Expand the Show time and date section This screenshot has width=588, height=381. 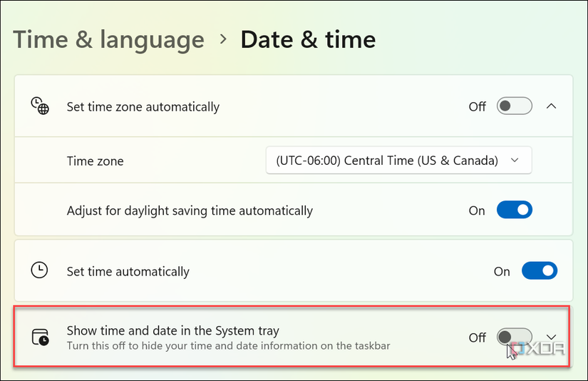click(551, 337)
